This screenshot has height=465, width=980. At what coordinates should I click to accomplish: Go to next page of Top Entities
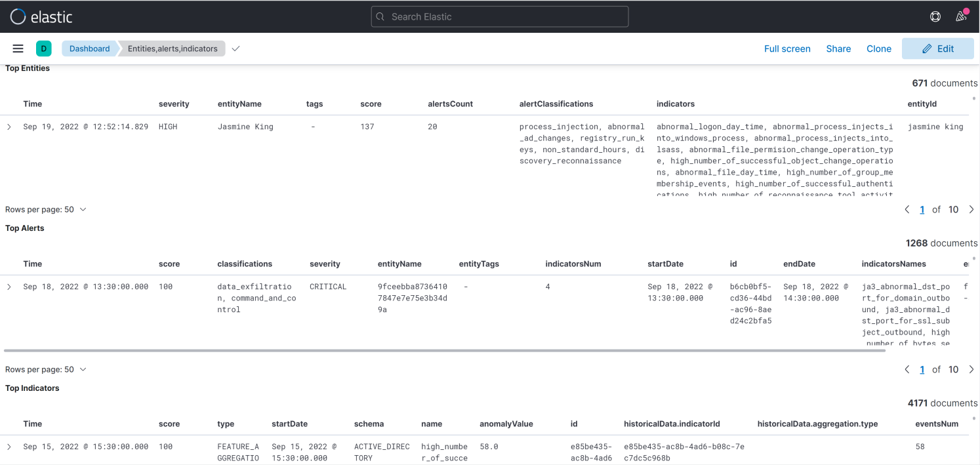971,209
